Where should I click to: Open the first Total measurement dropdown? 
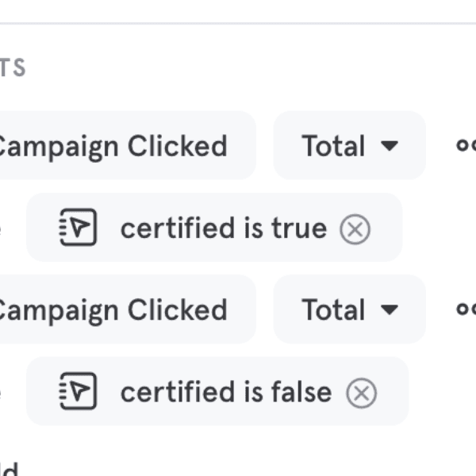349,146
